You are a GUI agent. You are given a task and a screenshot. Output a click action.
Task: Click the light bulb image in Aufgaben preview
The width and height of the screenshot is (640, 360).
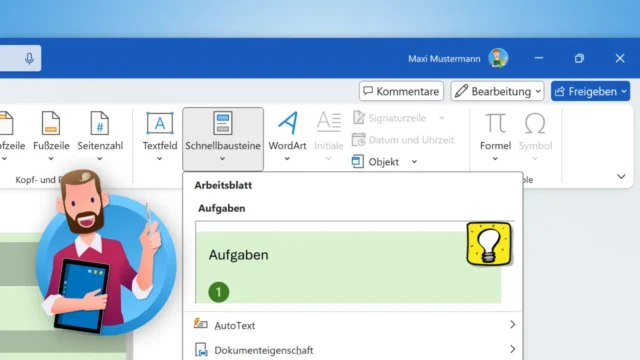(x=489, y=244)
